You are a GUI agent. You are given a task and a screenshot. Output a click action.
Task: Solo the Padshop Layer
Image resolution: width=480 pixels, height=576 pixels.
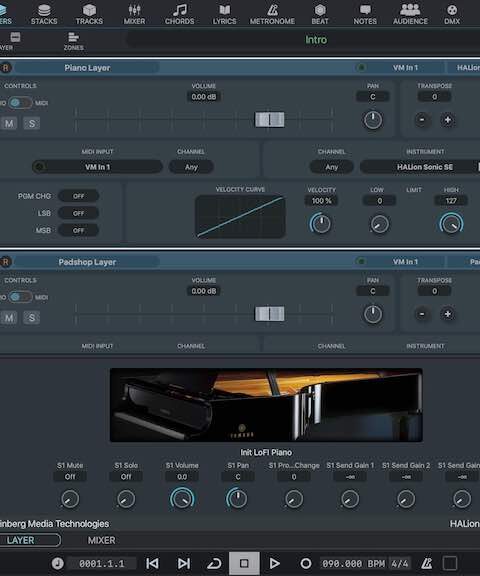tap(32, 318)
